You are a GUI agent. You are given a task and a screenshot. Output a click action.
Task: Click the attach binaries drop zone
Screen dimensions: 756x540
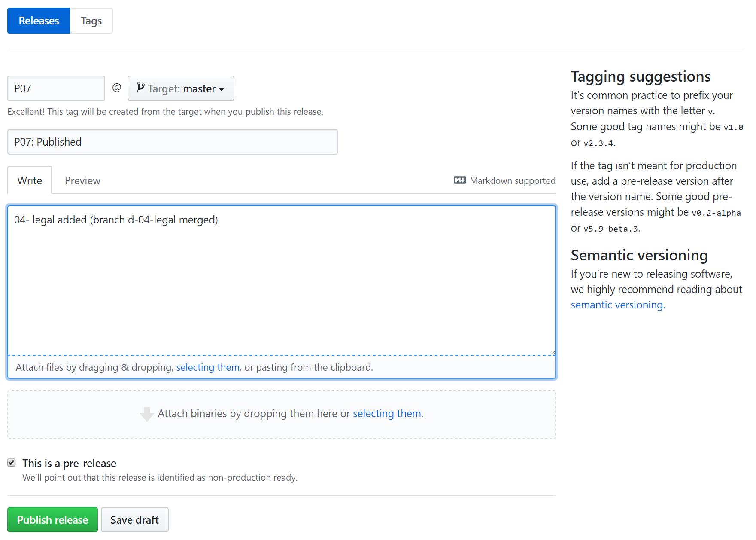(x=281, y=414)
